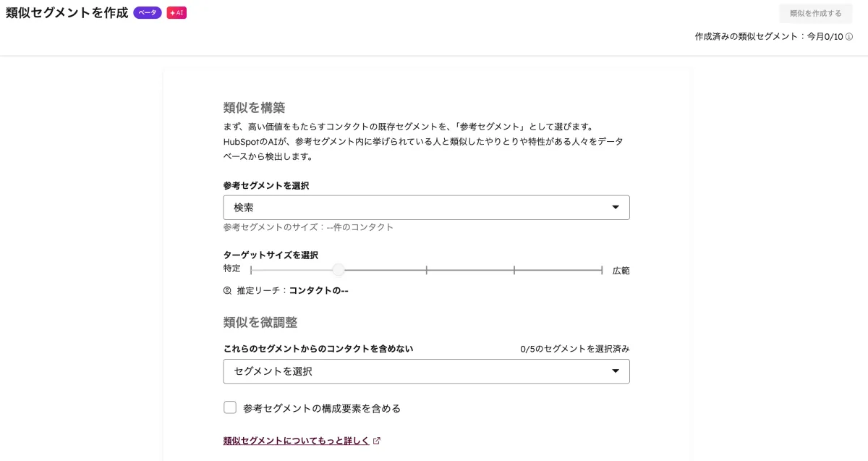Click the caret icon on セグメントを選択 dropdown
The height and width of the screenshot is (461, 868).
tap(616, 371)
